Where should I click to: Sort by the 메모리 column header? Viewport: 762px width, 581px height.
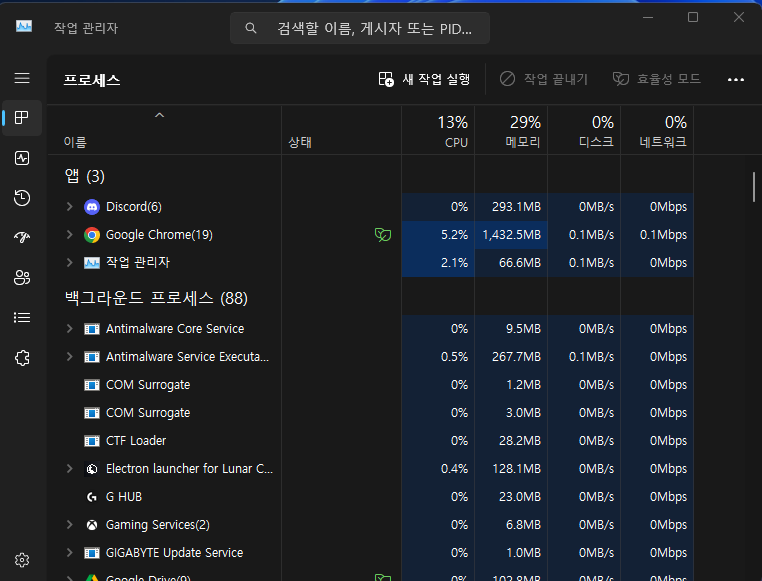(511, 130)
